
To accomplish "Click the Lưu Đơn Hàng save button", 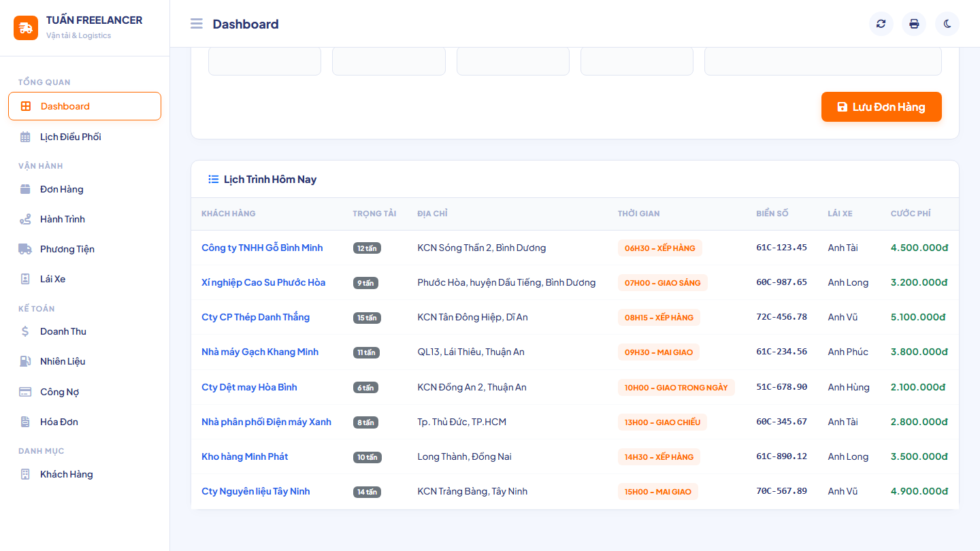I will point(881,107).
